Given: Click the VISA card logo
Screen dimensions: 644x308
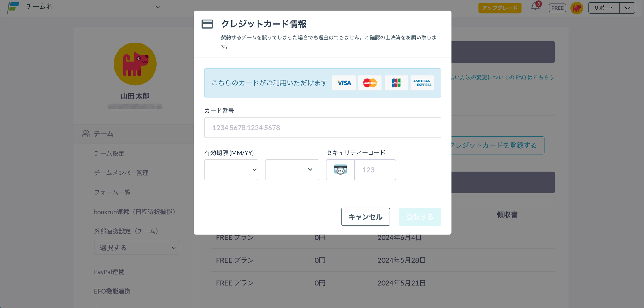Looking at the screenshot, I should coord(344,83).
